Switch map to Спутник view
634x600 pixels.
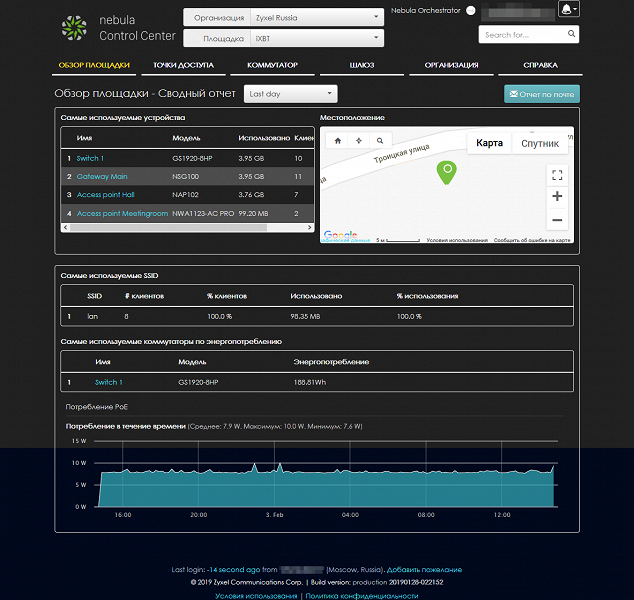tap(540, 144)
